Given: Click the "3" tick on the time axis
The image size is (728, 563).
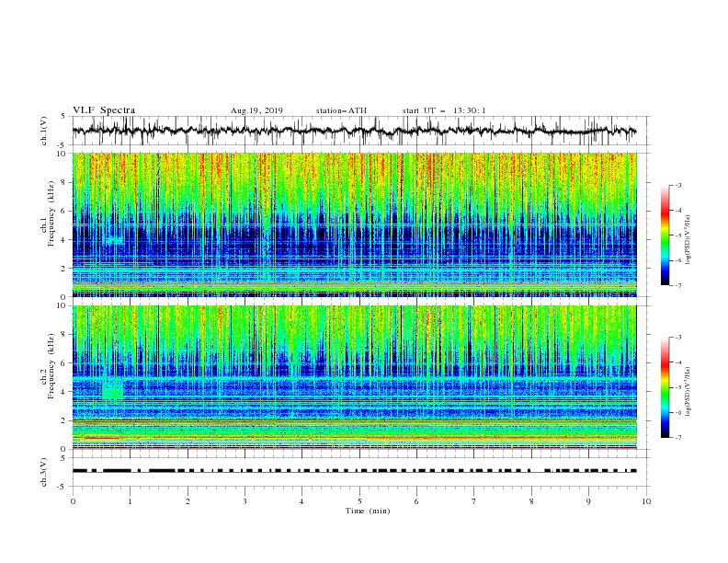Looking at the screenshot, I should pos(245,501).
